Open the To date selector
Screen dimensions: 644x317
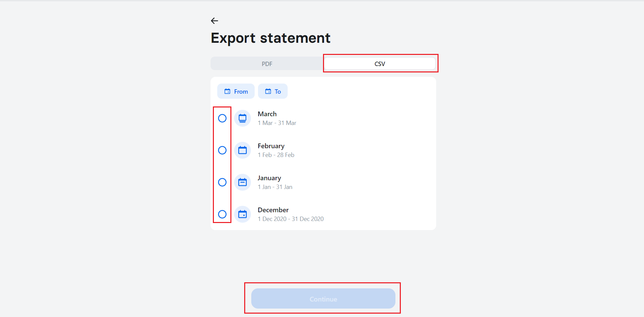coord(273,91)
